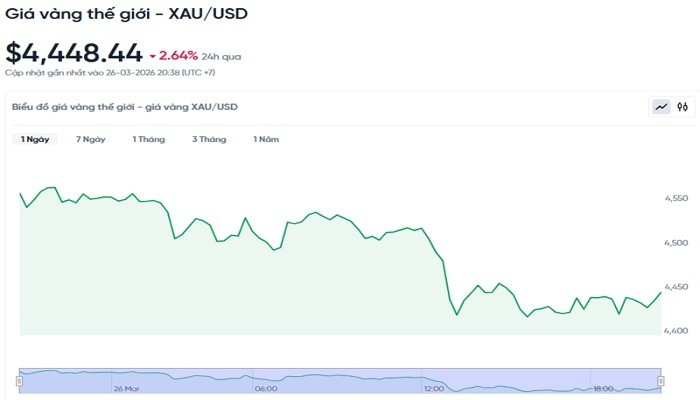
Task: Click the 06:00 marker on the navigator
Action: [266, 388]
